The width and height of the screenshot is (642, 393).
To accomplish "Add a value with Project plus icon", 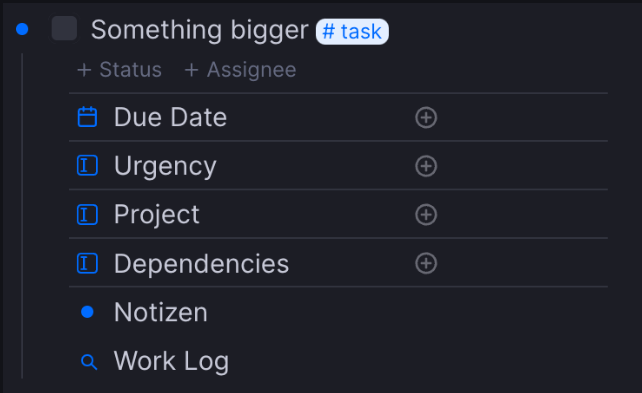I will (x=426, y=215).
